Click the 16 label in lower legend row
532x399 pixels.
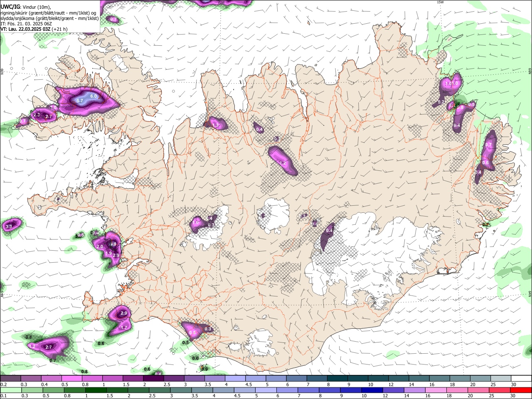tap(428, 396)
